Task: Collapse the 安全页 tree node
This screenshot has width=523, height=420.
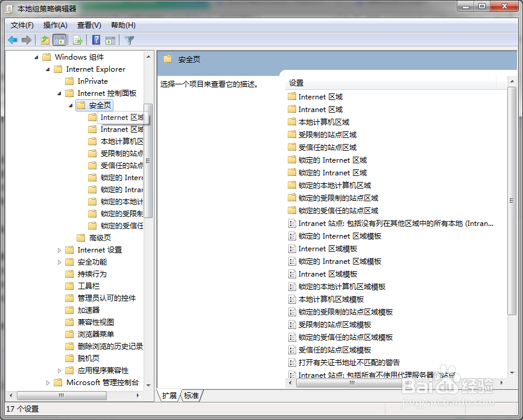Action: coord(71,105)
